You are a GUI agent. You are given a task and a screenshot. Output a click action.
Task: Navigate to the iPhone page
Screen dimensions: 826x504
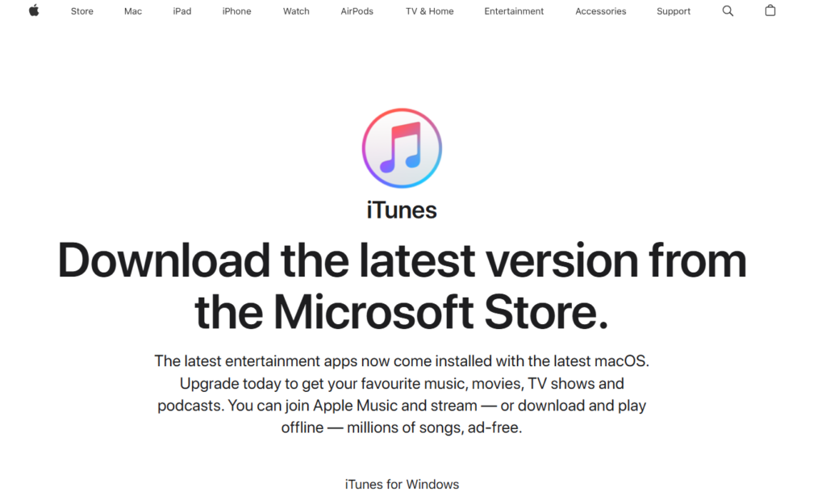point(237,11)
